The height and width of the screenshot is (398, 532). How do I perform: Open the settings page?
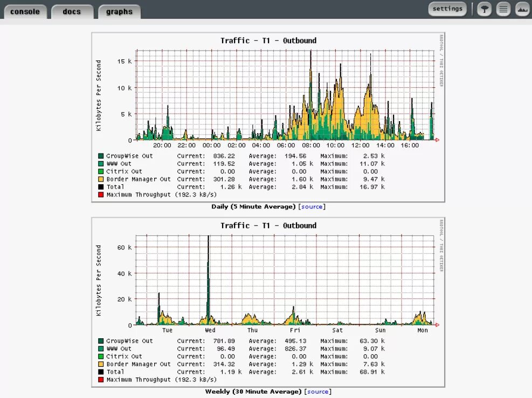[x=447, y=9]
